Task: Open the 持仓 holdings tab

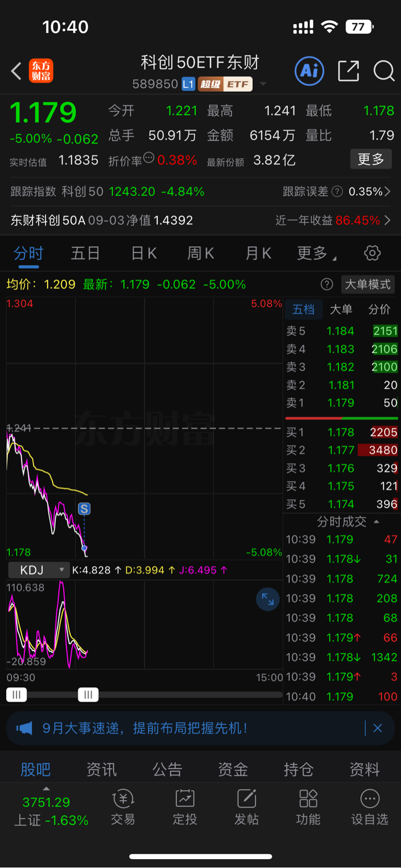Action: (299, 769)
